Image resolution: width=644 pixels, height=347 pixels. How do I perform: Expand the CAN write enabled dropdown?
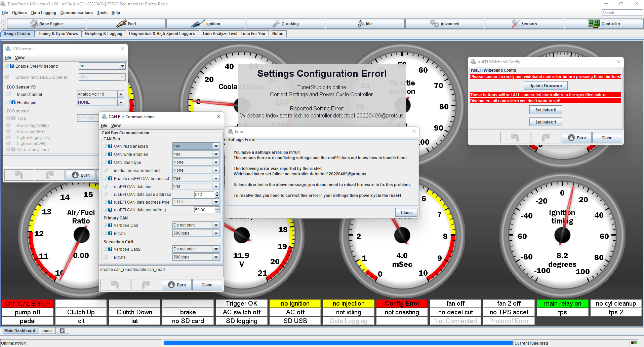point(216,154)
